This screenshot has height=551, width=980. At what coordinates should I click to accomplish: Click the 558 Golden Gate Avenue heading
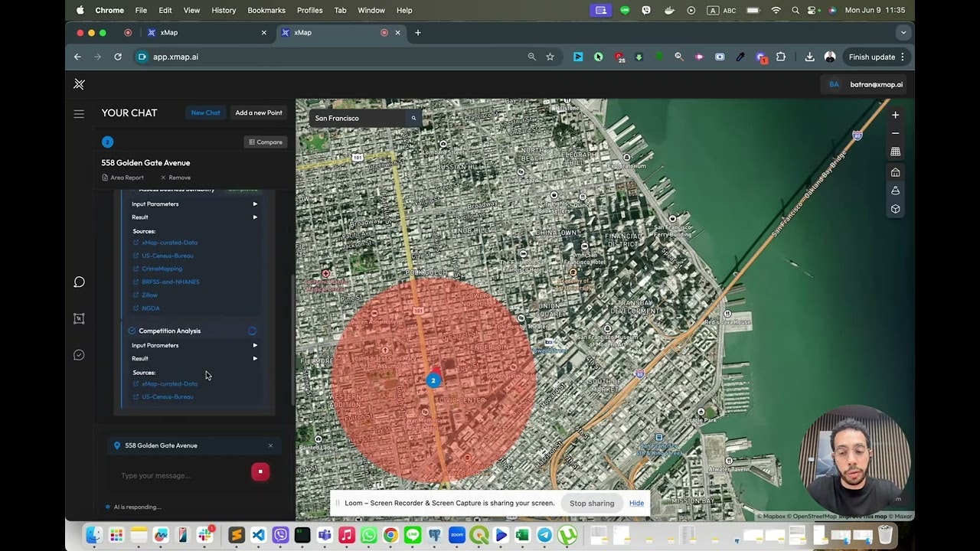[145, 162]
